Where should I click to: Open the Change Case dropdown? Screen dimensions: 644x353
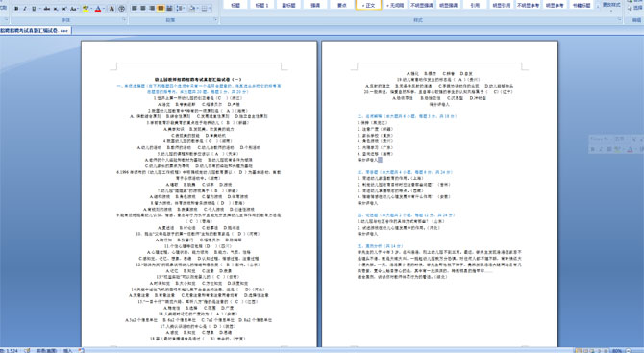pyautogui.click(x=74, y=9)
